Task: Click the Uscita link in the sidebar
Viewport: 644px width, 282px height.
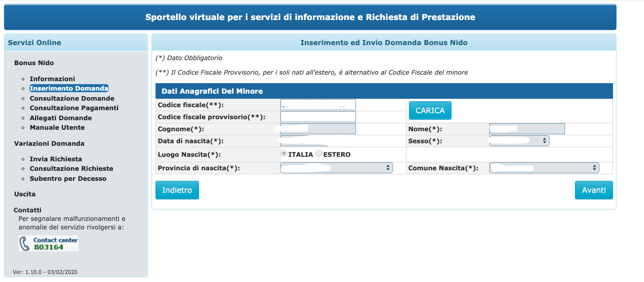Action: coord(24,194)
